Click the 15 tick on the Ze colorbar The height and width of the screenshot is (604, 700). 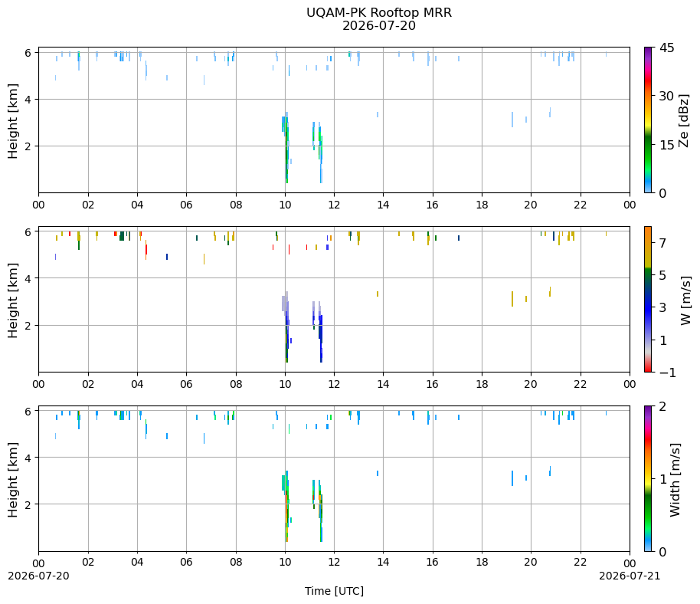666,145
